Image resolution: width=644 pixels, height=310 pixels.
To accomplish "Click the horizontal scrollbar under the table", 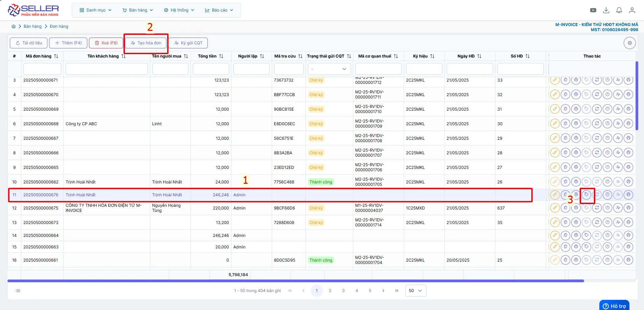I will pos(296,281).
